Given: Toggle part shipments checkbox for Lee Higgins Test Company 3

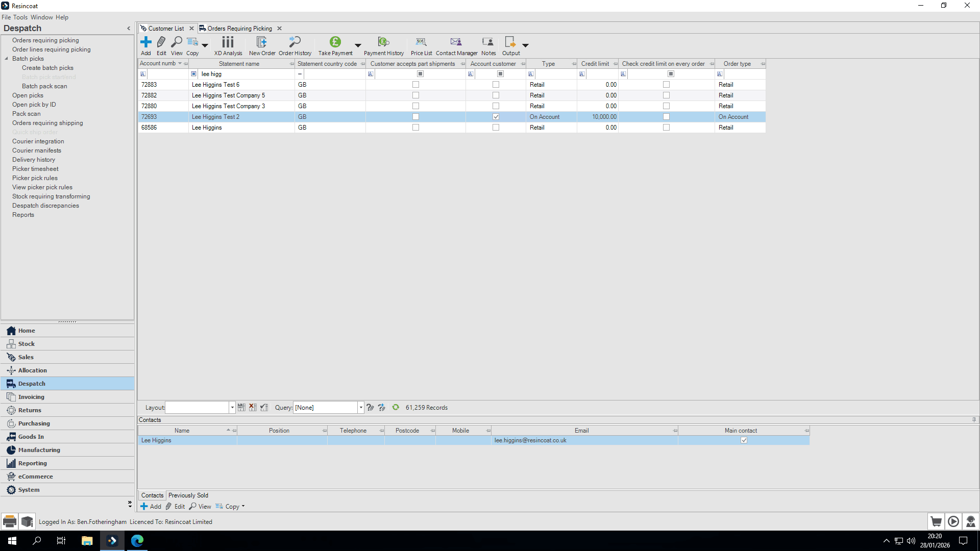Looking at the screenshot, I should click(x=415, y=106).
